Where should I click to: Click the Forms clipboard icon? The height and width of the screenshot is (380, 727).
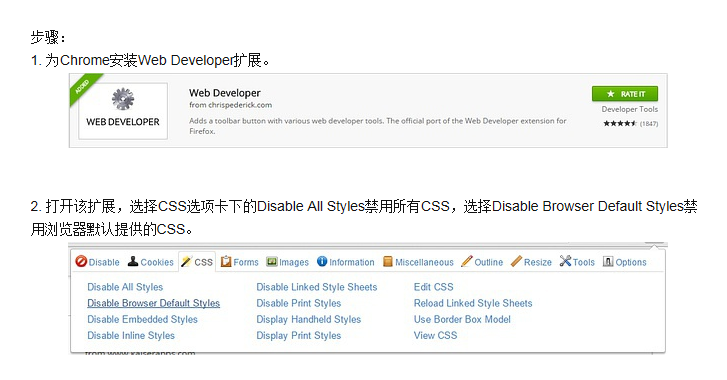[226, 261]
